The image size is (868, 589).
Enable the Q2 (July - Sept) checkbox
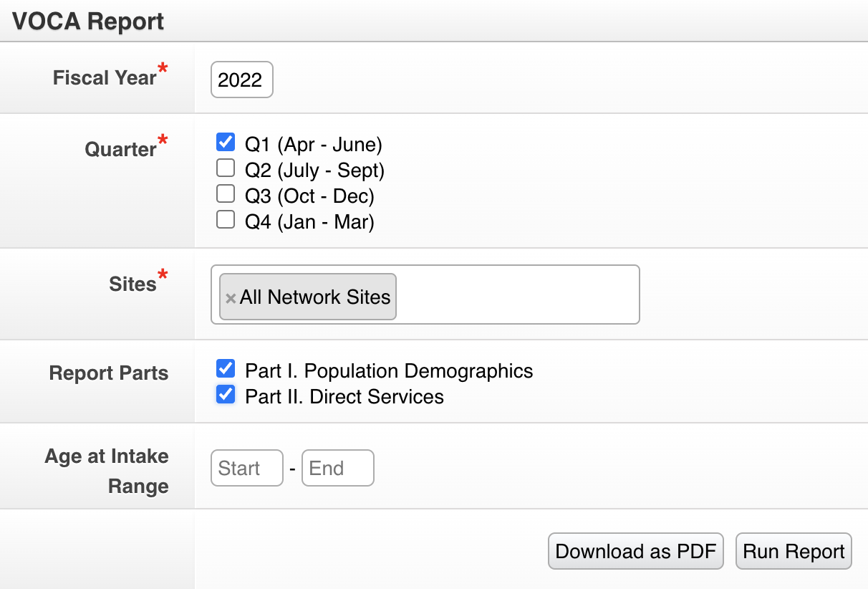click(x=226, y=168)
